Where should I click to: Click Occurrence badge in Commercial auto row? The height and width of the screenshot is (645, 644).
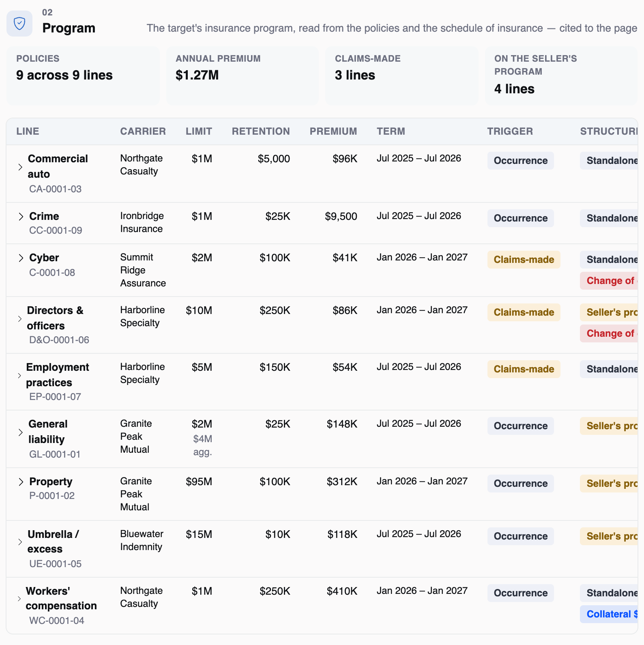pyautogui.click(x=520, y=161)
